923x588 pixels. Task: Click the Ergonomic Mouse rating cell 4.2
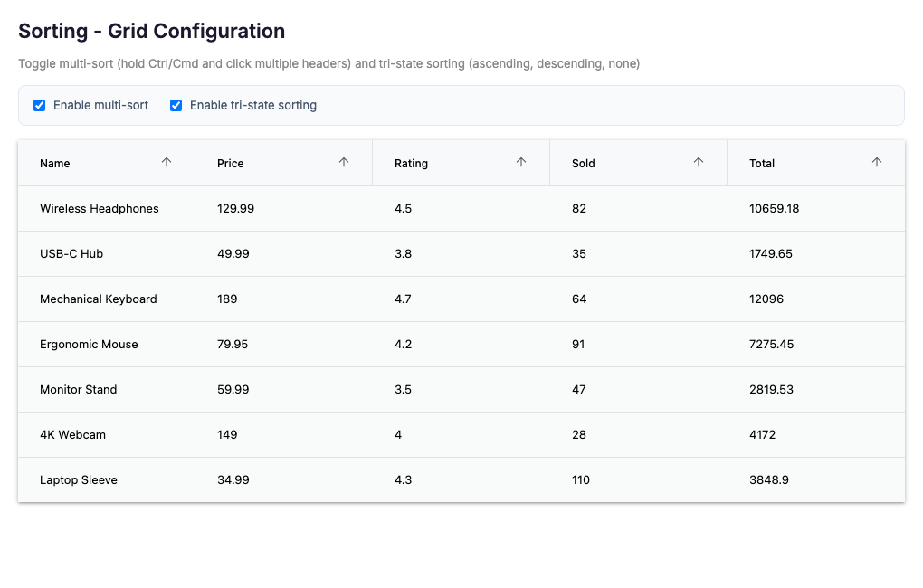403,345
